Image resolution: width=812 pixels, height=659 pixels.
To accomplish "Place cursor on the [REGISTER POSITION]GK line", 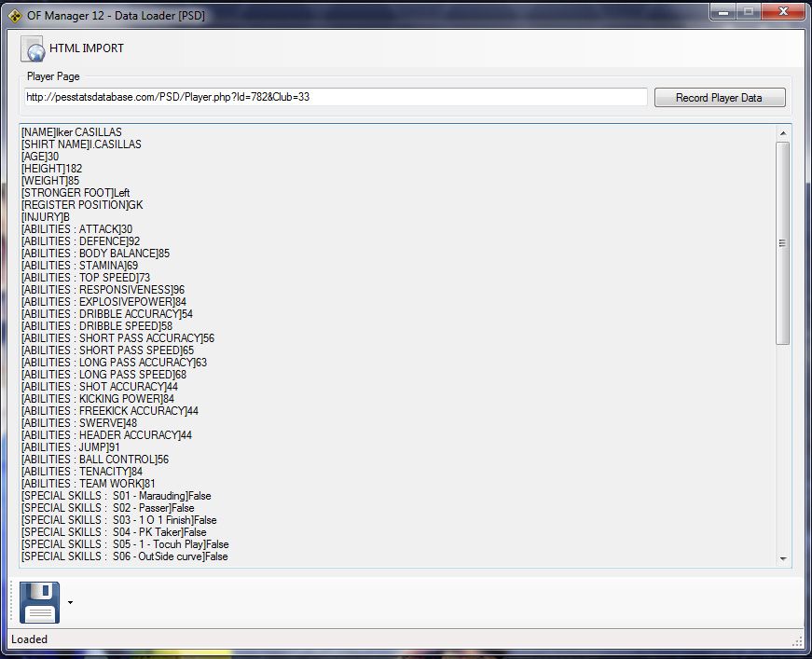I will [82, 205].
